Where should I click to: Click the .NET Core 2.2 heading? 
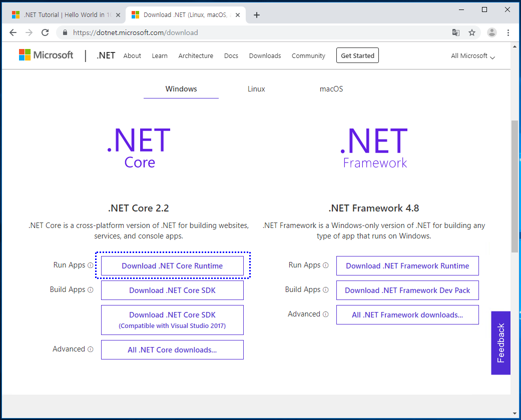(x=139, y=208)
